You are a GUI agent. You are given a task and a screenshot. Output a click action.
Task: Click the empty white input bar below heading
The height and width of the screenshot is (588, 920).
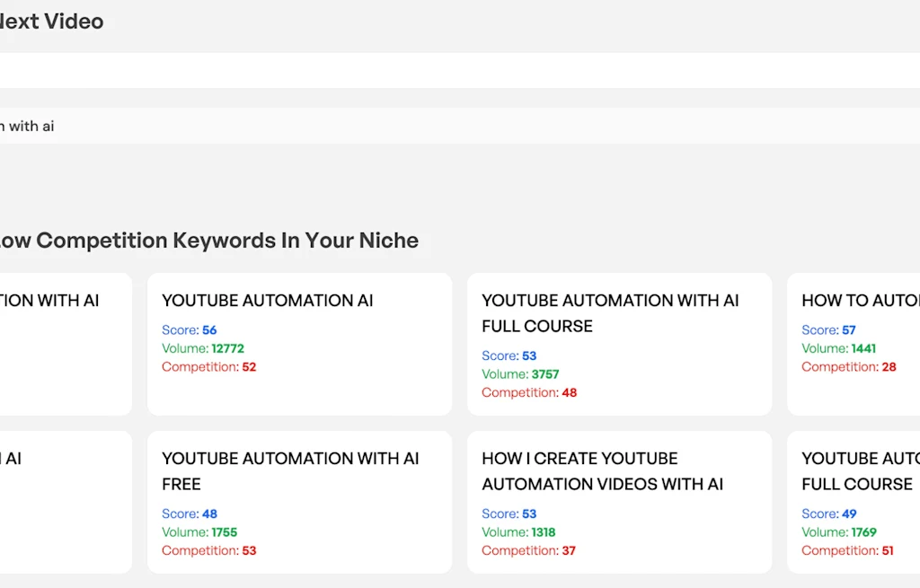pyautogui.click(x=460, y=70)
